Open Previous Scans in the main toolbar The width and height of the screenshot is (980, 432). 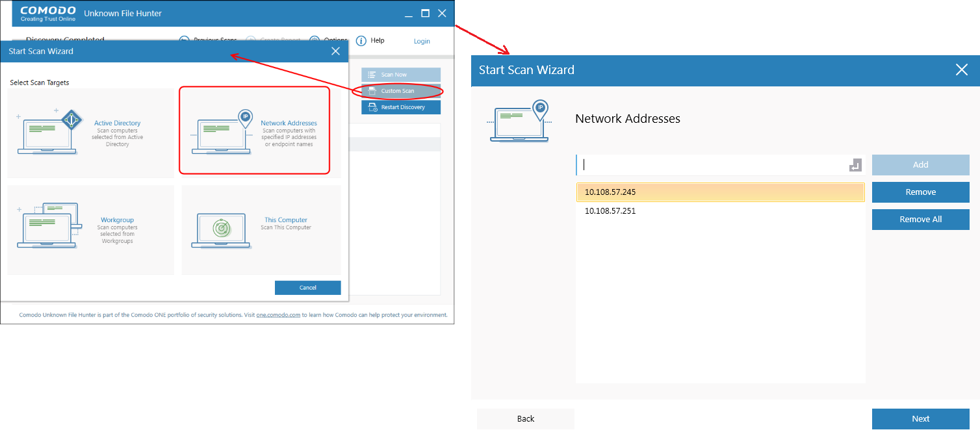tap(208, 40)
